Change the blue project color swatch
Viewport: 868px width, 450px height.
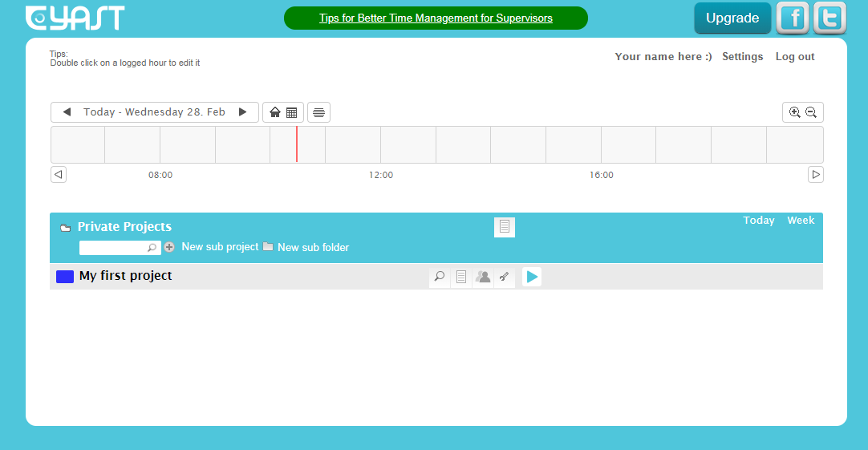(65, 277)
